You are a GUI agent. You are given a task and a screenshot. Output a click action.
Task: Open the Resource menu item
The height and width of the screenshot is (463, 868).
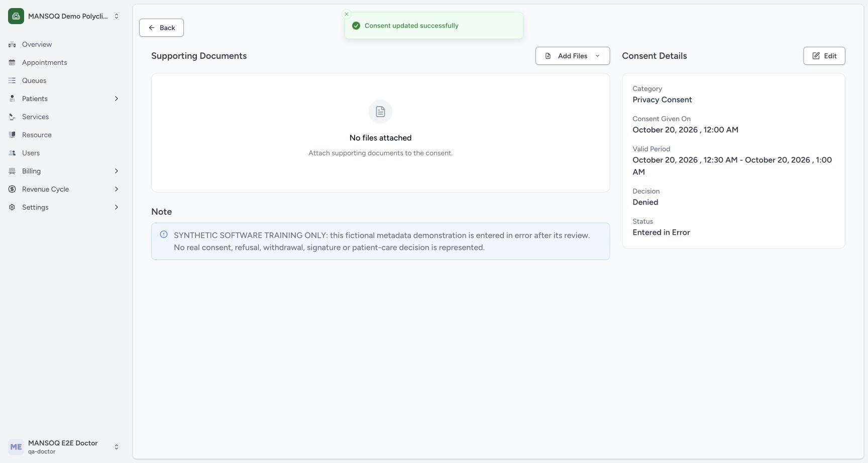64,135
